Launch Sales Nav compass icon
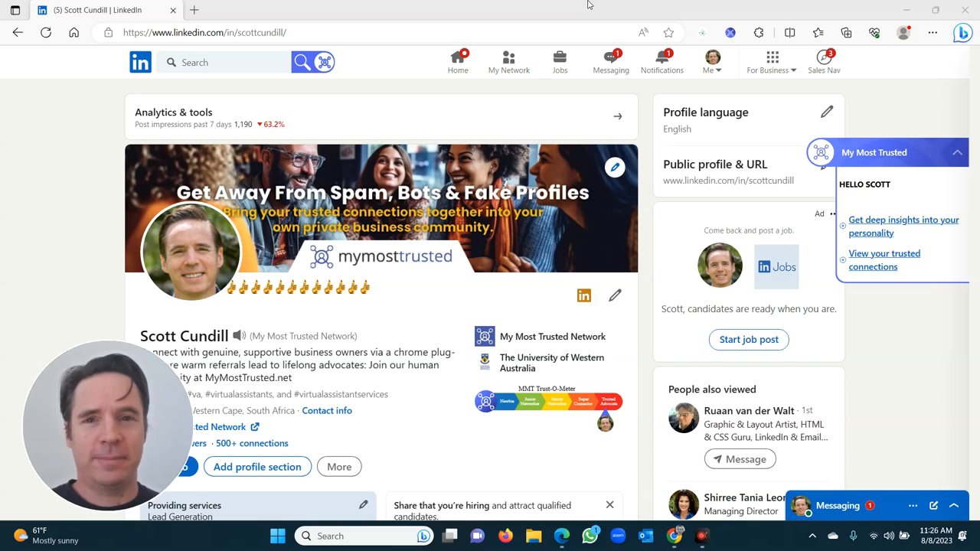 (x=824, y=62)
